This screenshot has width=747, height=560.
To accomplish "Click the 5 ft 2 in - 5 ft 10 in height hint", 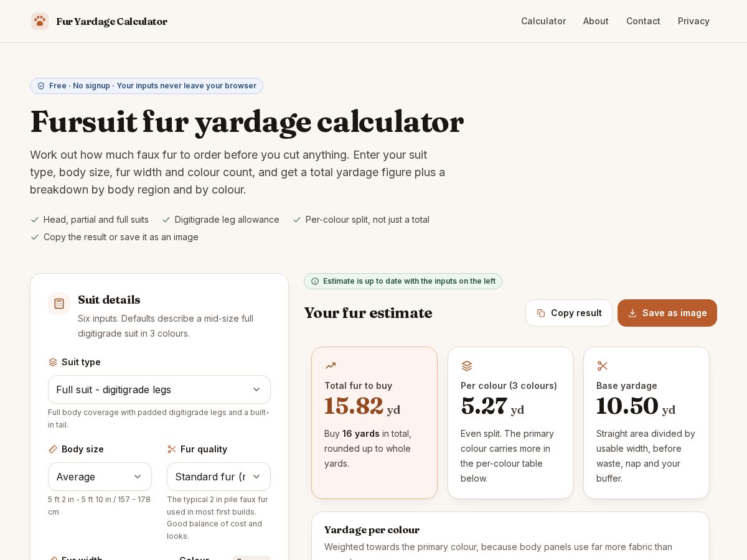I will [x=99, y=505].
